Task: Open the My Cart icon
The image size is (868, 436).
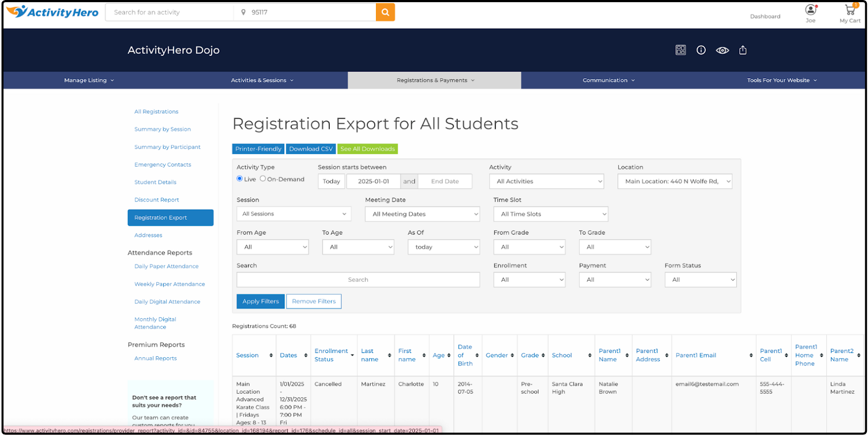Action: click(850, 10)
